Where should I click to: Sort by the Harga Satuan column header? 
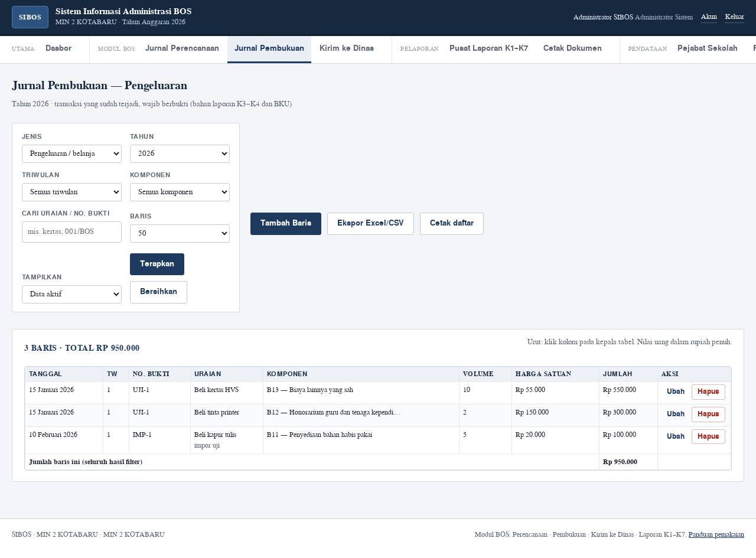tap(555, 374)
